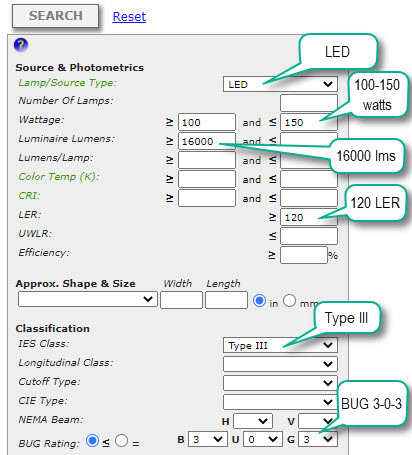Image resolution: width=412 pixels, height=455 pixels.
Task: Open the IES Class dropdown
Action: click(x=280, y=345)
